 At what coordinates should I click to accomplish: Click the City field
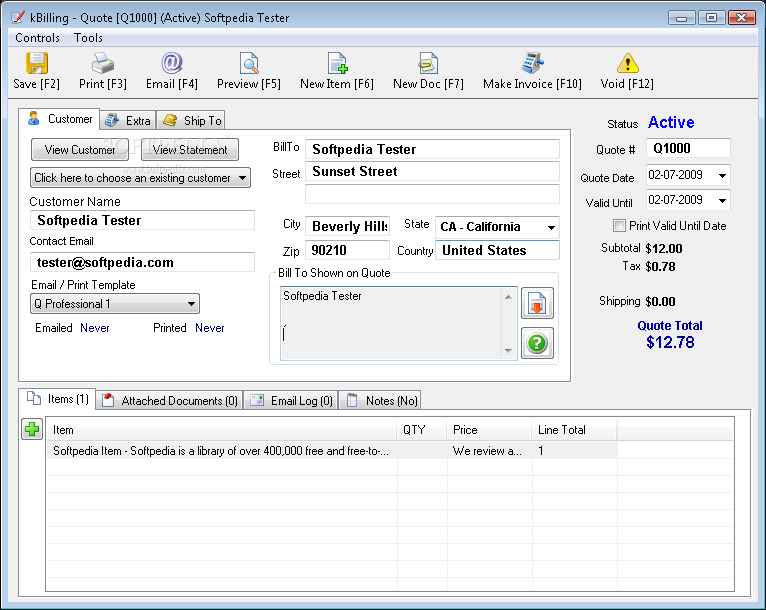[x=347, y=226]
